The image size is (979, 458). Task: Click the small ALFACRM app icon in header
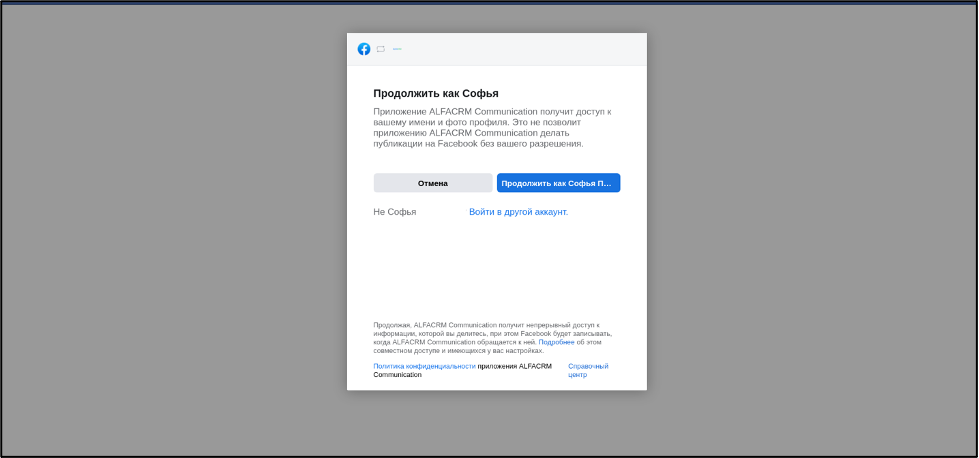click(x=397, y=49)
